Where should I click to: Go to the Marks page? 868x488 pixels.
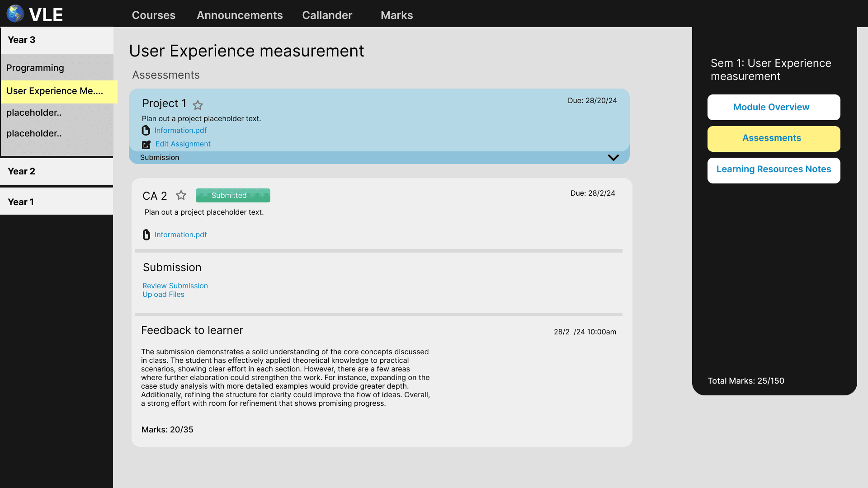click(x=396, y=15)
